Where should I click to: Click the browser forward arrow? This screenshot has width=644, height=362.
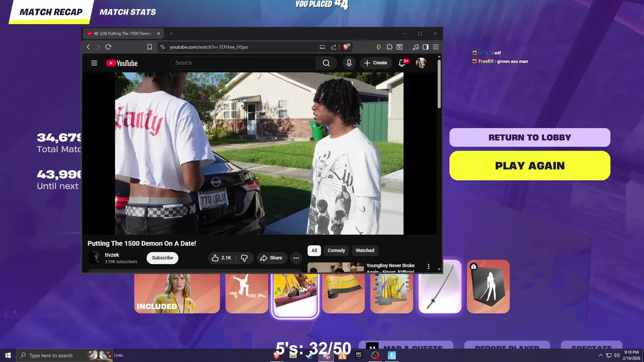pos(98,47)
